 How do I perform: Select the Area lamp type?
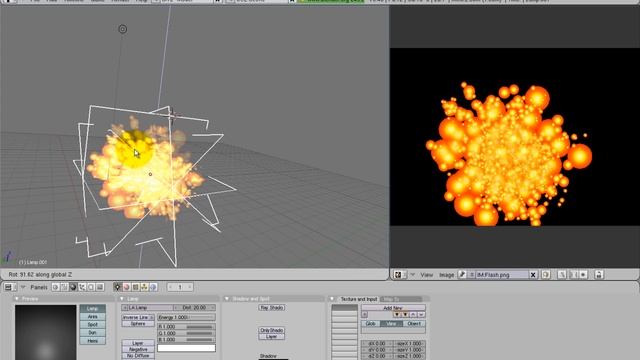pos(93,317)
